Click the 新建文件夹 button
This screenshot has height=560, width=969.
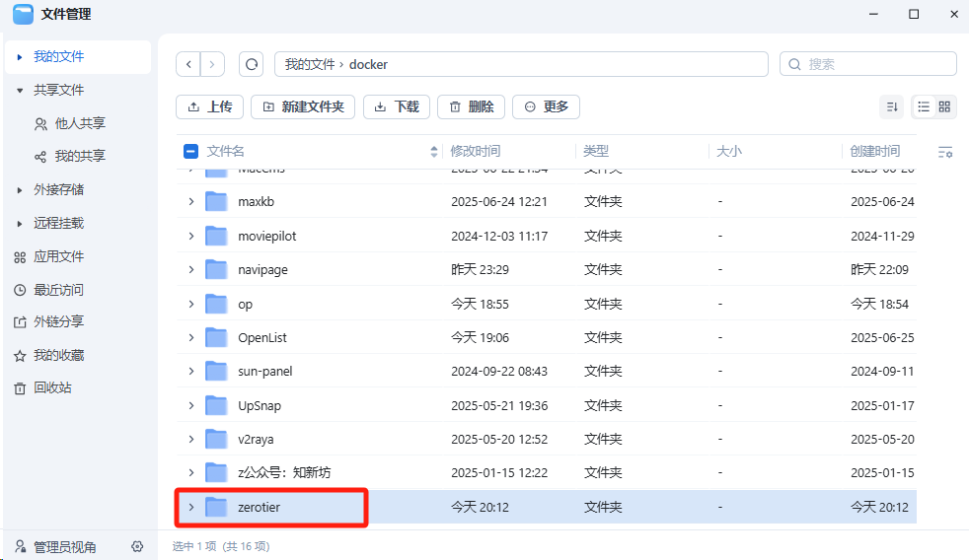(302, 106)
